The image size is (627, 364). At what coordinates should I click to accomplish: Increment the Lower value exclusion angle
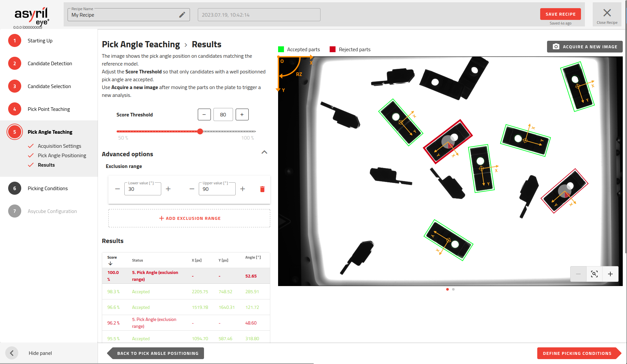(x=168, y=189)
